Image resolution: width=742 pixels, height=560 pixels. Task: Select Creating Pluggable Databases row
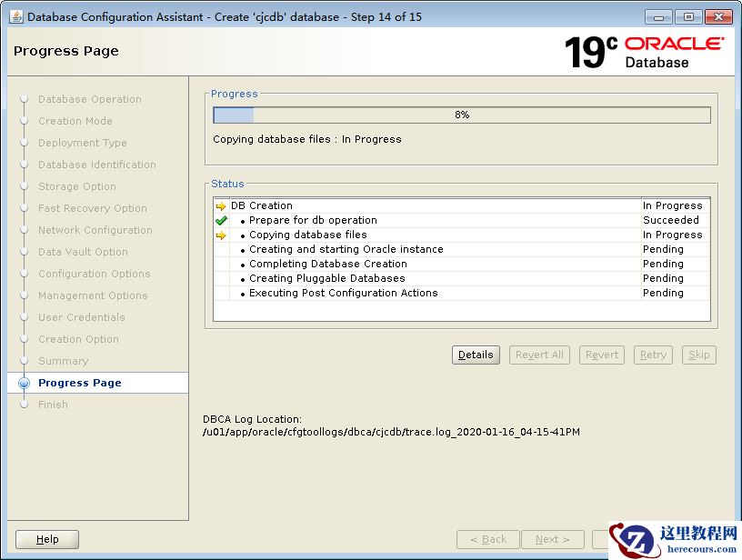click(x=462, y=278)
